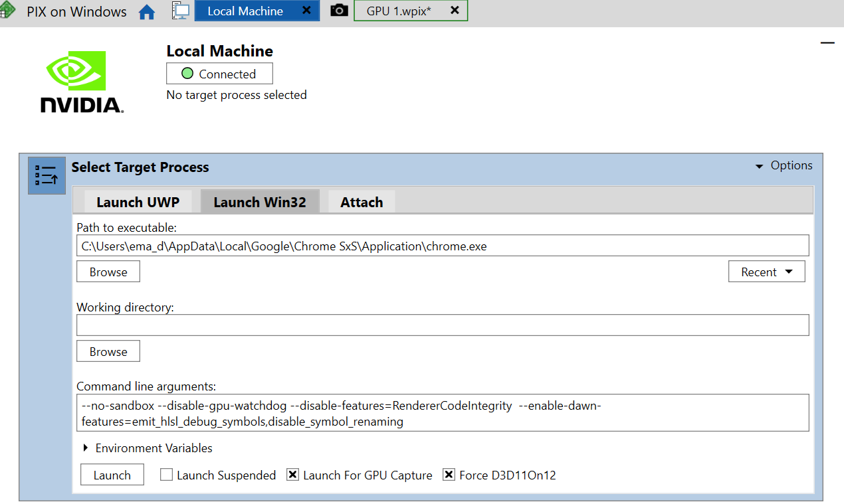Browse for the working directory
Screen dimensions: 844x504
click(x=108, y=351)
